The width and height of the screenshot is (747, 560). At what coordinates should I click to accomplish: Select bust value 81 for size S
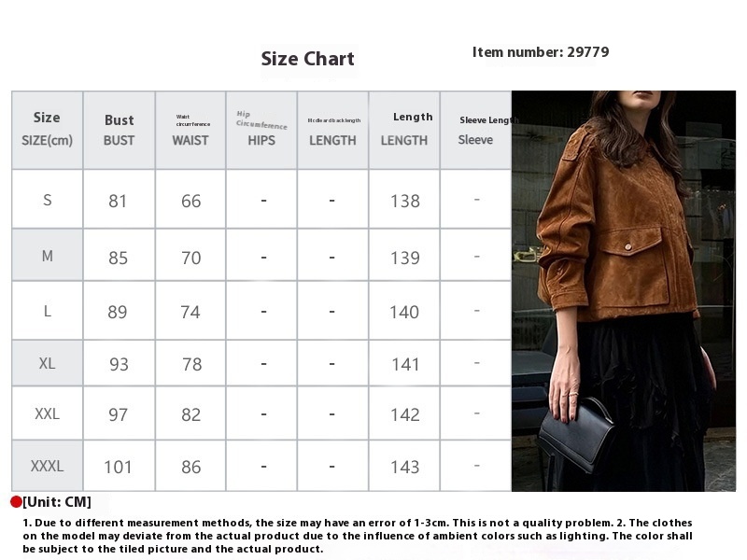click(119, 201)
